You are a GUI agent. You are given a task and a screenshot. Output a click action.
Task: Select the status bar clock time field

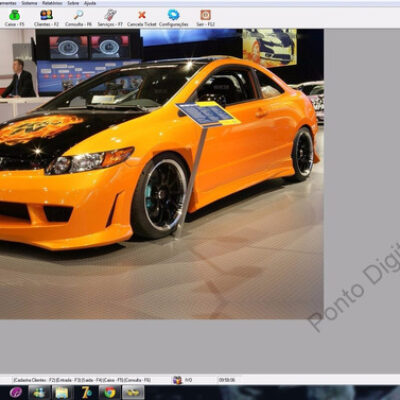click(x=227, y=380)
